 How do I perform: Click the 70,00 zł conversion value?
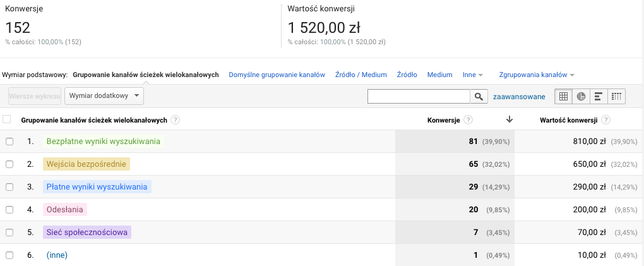pos(592,233)
